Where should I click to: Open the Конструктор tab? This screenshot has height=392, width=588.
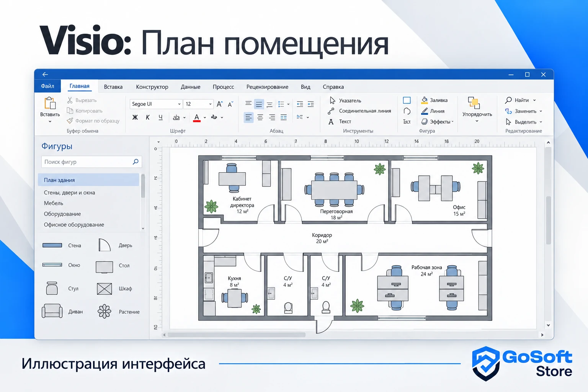152,87
